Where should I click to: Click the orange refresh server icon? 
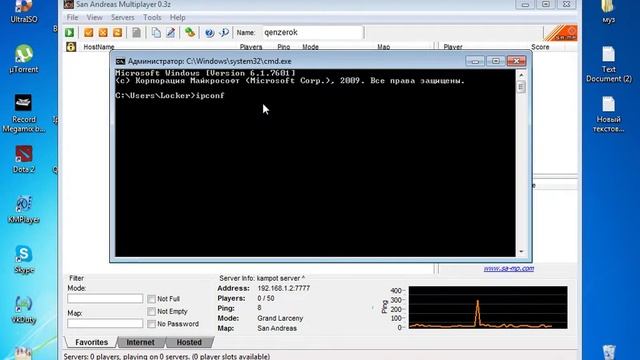(x=118, y=33)
